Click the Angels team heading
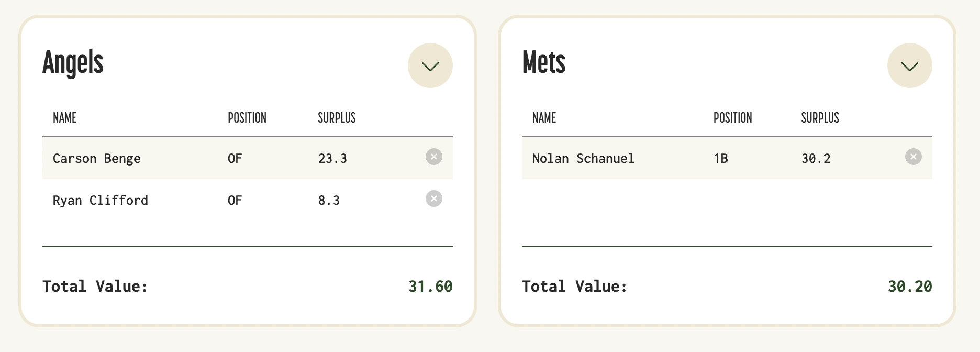980x352 pixels. pyautogui.click(x=73, y=63)
